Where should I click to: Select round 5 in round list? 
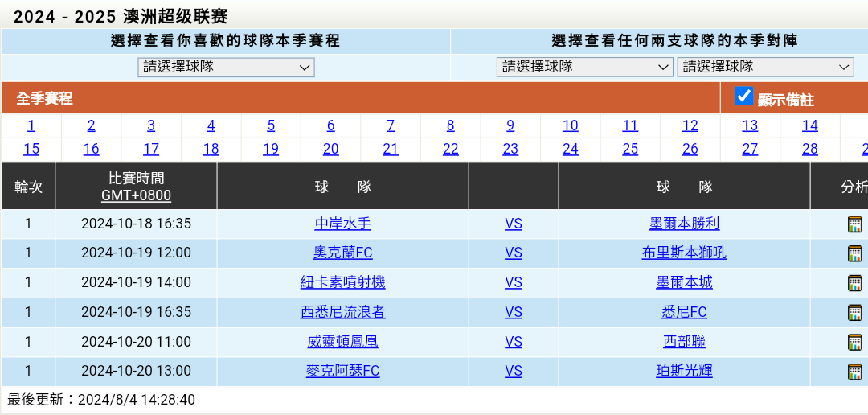[x=271, y=125]
